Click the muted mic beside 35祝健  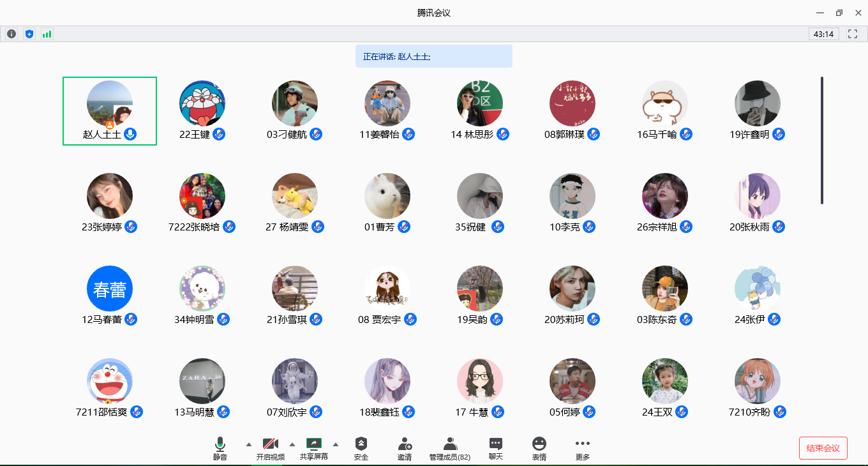tap(498, 227)
